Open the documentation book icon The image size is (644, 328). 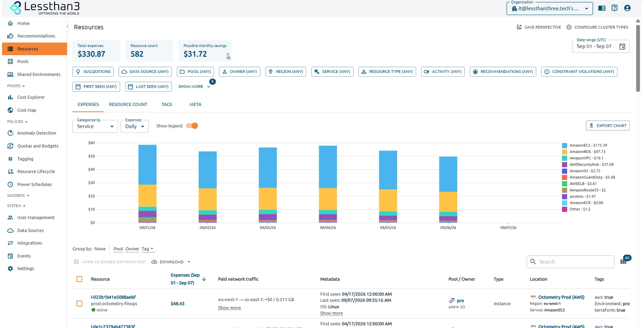pyautogui.click(x=602, y=8)
